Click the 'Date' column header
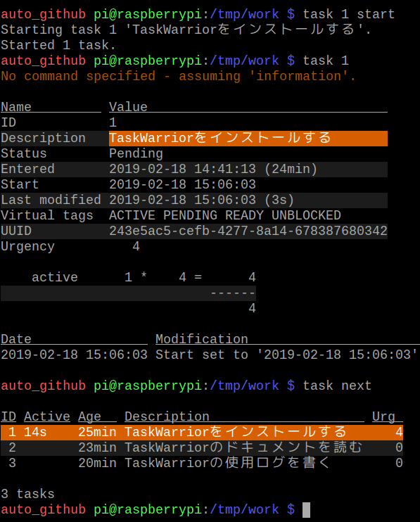420x522 pixels. [x=16, y=339]
